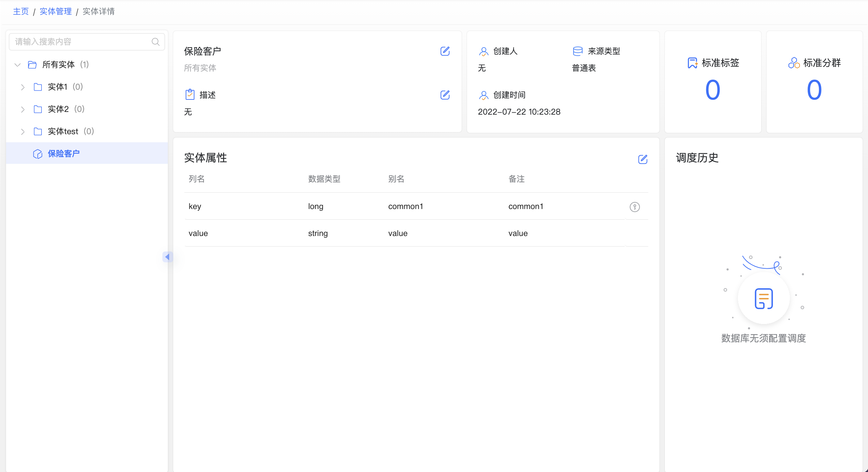Click the 标准标签 count 0
Viewport: 868px width, 472px height.
click(x=713, y=90)
